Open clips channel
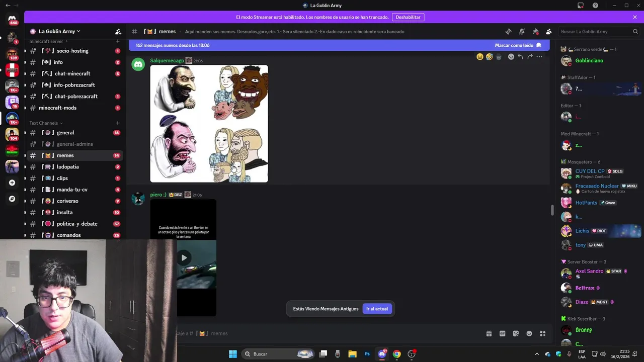Image resolution: width=644 pixels, height=362 pixels. click(x=74, y=178)
